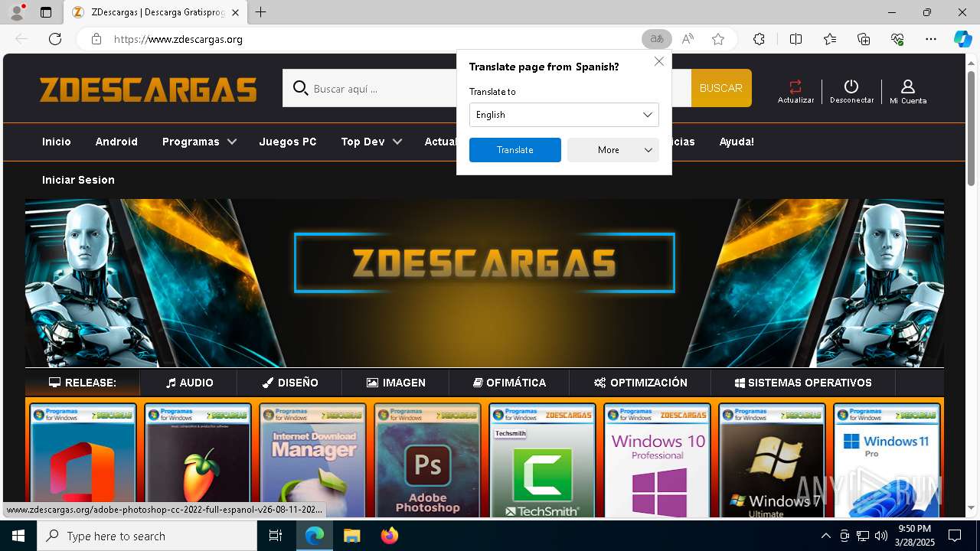This screenshot has width=980, height=551.
Task: Click the Actualizar icon
Action: pyautogui.click(x=795, y=91)
